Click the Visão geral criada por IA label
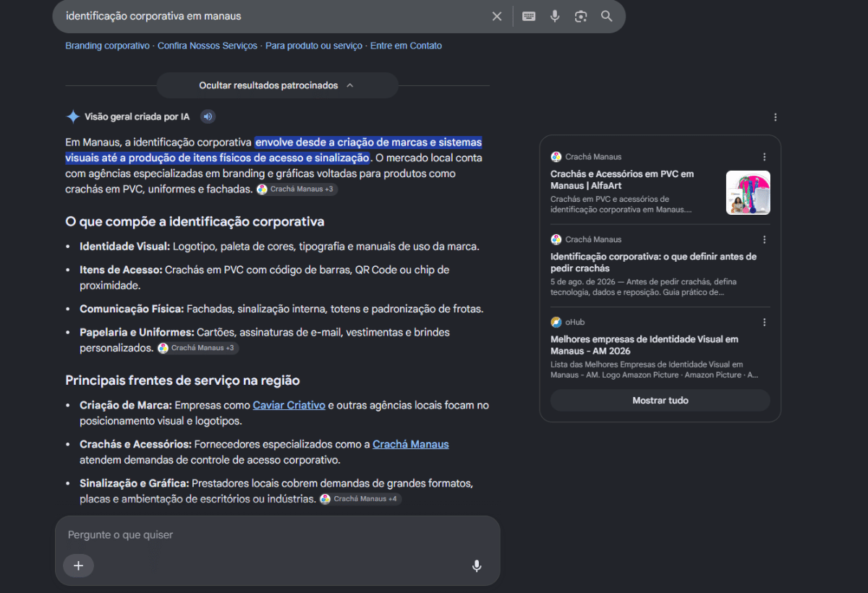 coord(137,116)
